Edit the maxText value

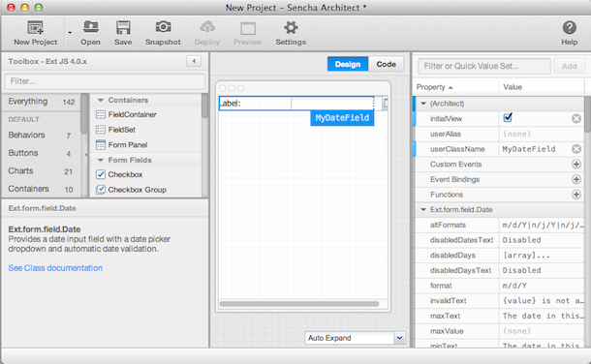pyautogui.click(x=542, y=317)
